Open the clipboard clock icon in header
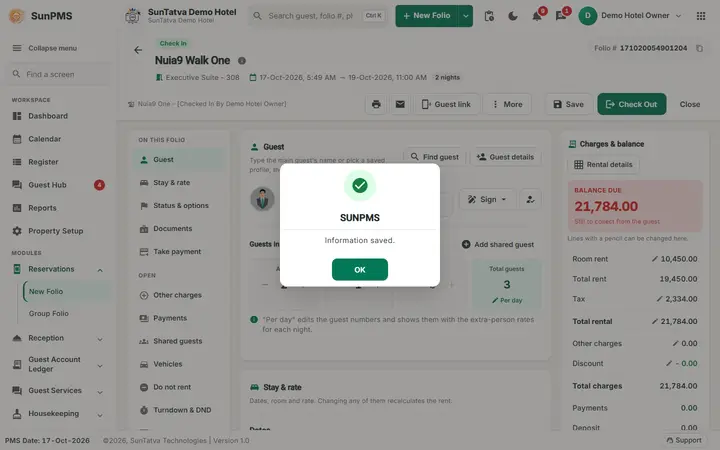 pyautogui.click(x=489, y=16)
